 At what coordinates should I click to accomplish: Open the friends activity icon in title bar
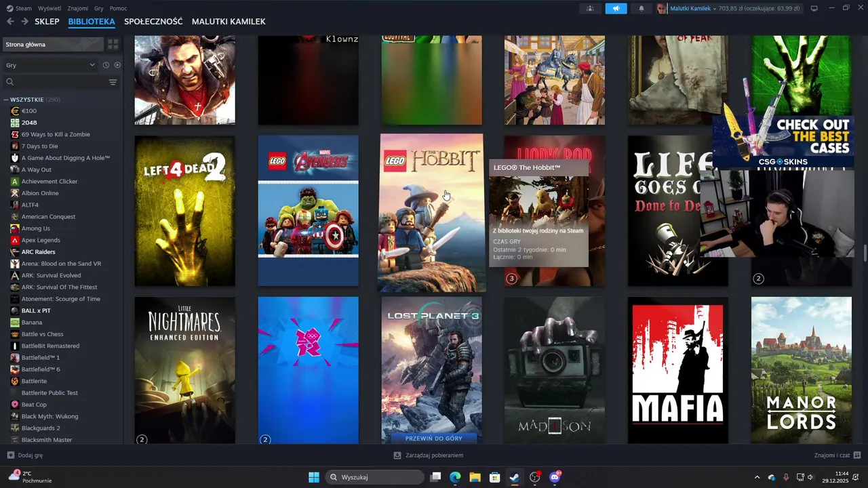[590, 8]
